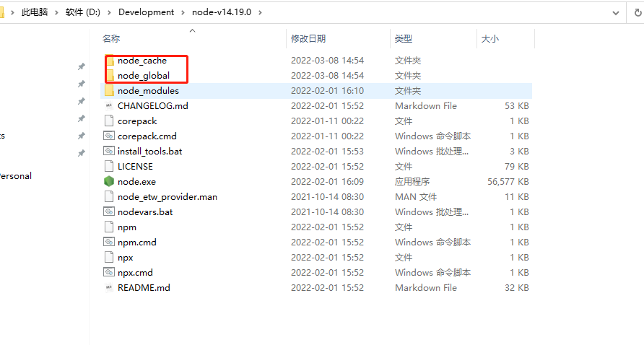Click the install_tools.bat batch icon

coord(109,151)
